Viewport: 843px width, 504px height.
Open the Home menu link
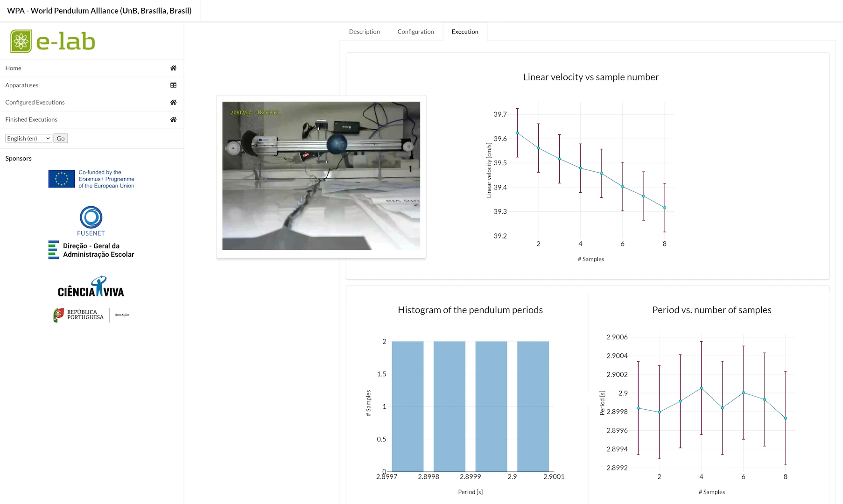pos(14,68)
